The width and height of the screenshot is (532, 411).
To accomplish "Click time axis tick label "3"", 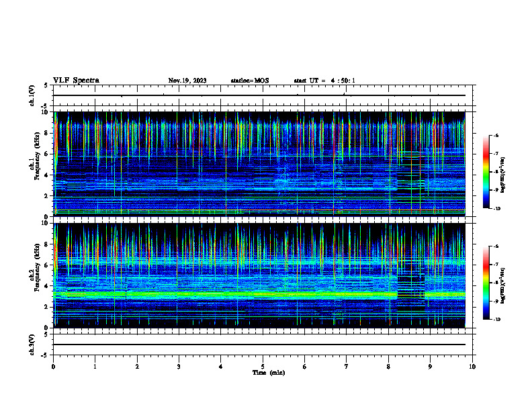I will pyautogui.click(x=179, y=367).
